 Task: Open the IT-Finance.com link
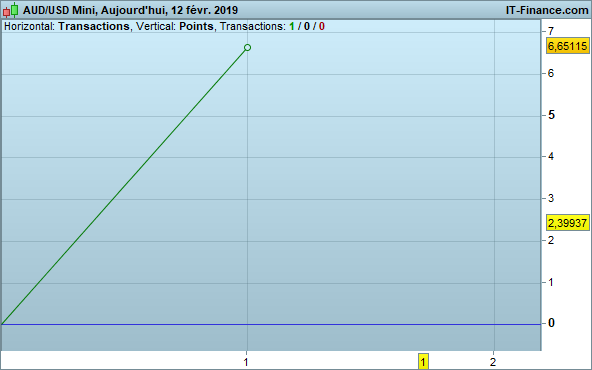click(547, 10)
